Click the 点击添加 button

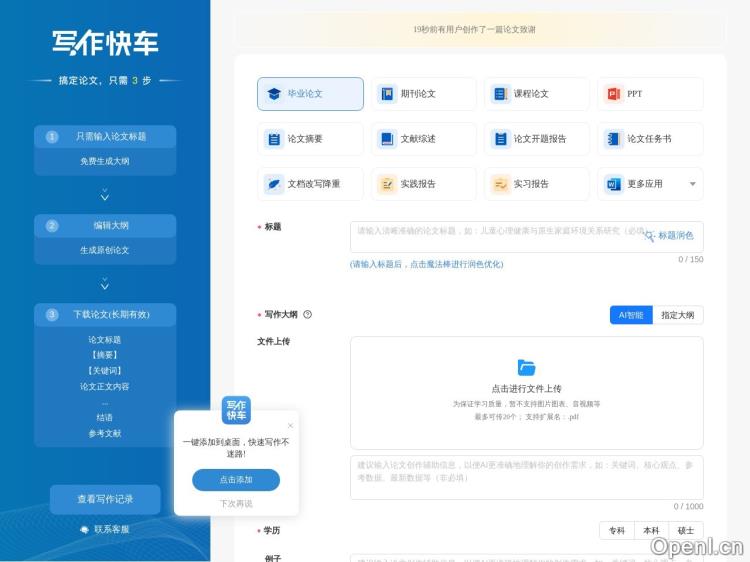point(236,480)
